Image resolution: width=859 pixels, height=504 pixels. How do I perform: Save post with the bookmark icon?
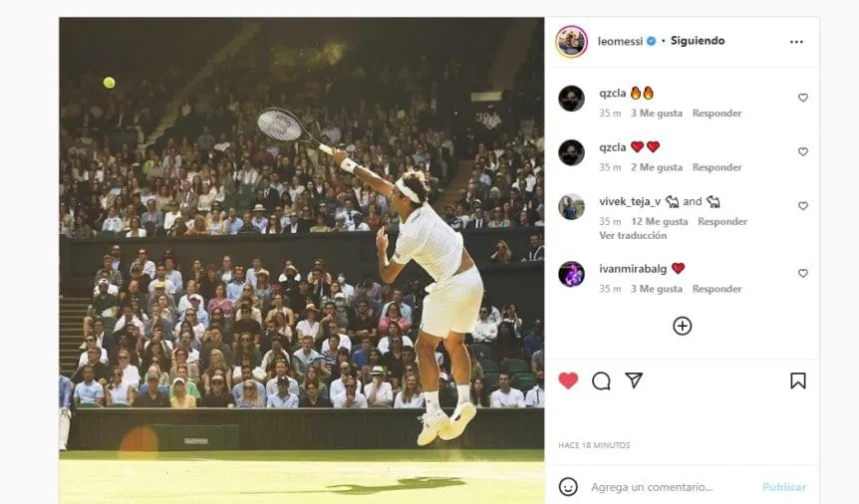(797, 380)
